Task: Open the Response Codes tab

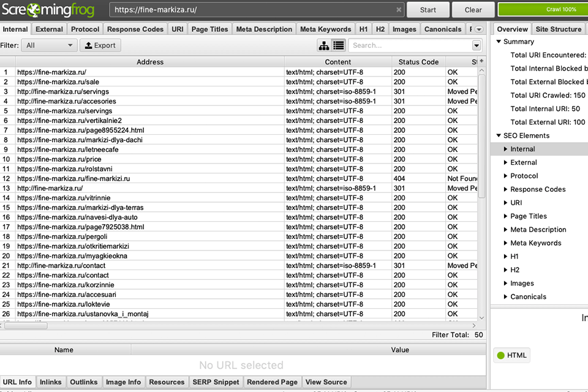Action: point(135,29)
